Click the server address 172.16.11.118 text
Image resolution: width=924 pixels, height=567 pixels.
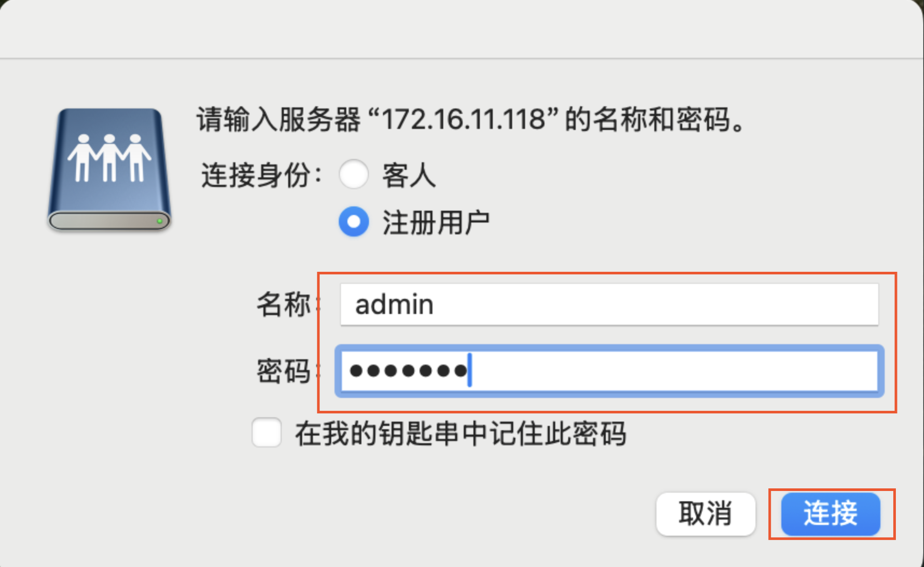pos(463,120)
